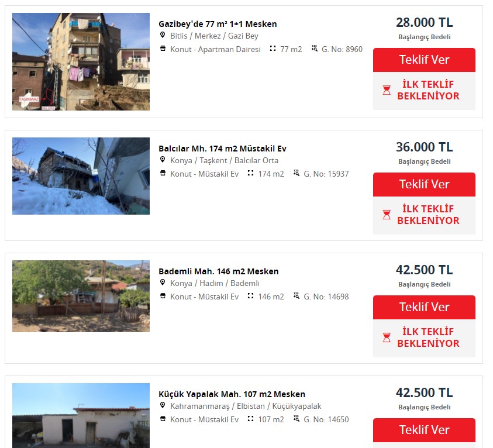
Task: Click Teklif Ver for Bademli Mah. listing
Action: [x=424, y=307]
